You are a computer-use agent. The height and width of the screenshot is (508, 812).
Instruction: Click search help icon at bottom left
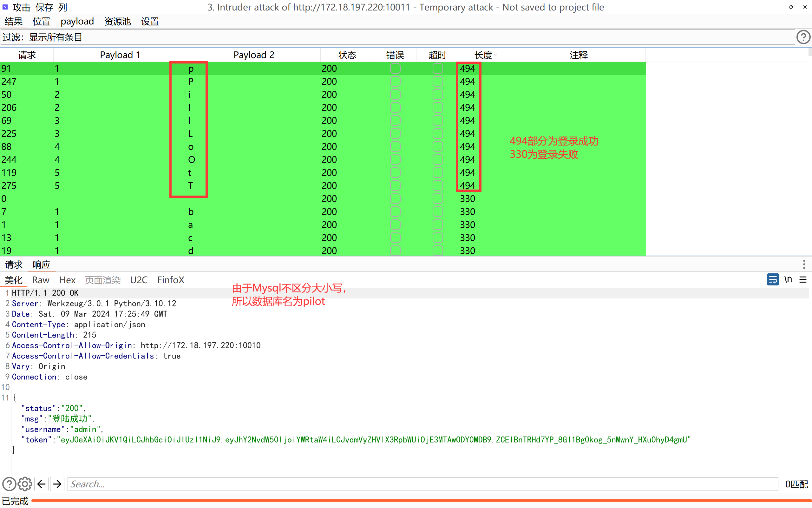coord(9,484)
